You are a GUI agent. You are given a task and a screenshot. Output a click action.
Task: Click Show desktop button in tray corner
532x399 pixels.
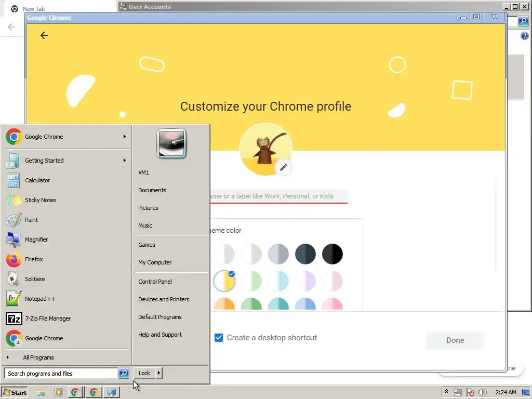coord(526,392)
